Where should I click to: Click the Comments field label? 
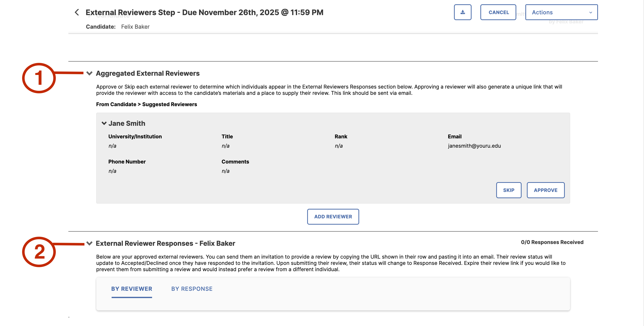[235, 162]
